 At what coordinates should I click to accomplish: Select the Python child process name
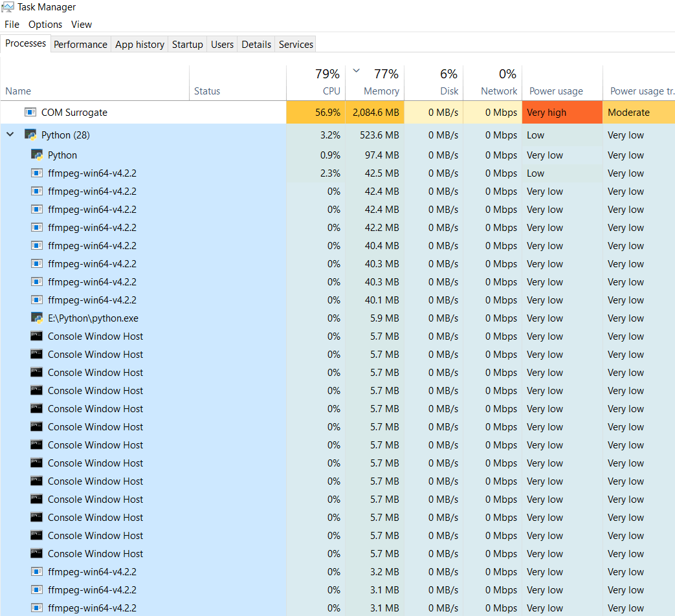[x=62, y=155]
